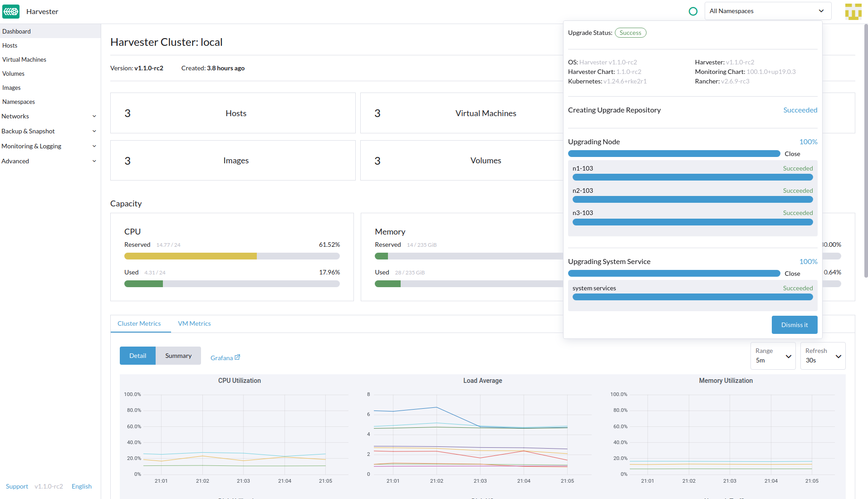Click the Rancher version v2.6.9-rc3
Viewport: 868px width, 499px height.
click(735, 81)
